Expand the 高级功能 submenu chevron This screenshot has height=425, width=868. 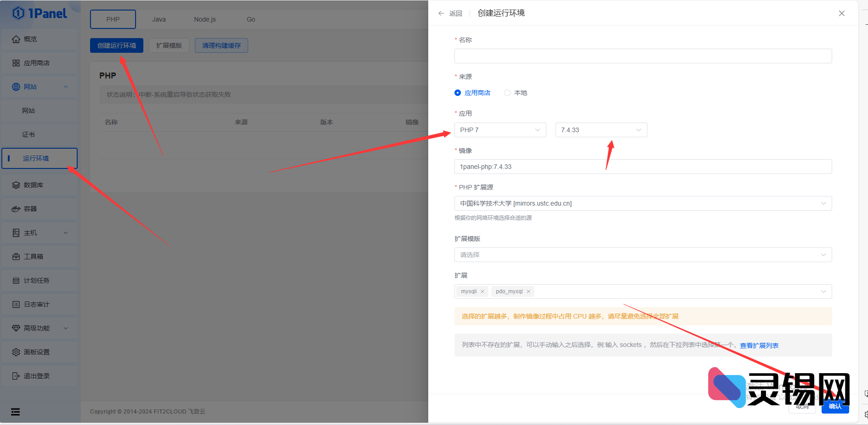66,329
